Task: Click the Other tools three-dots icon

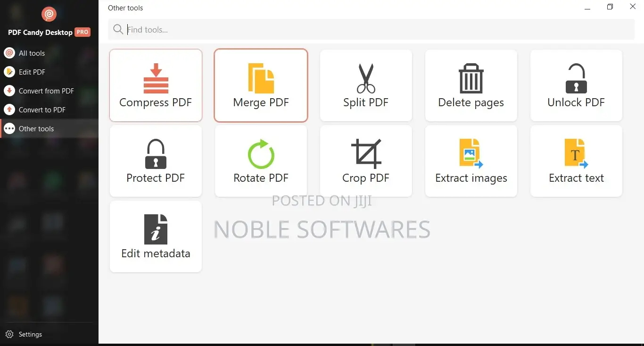Action: (9, 128)
